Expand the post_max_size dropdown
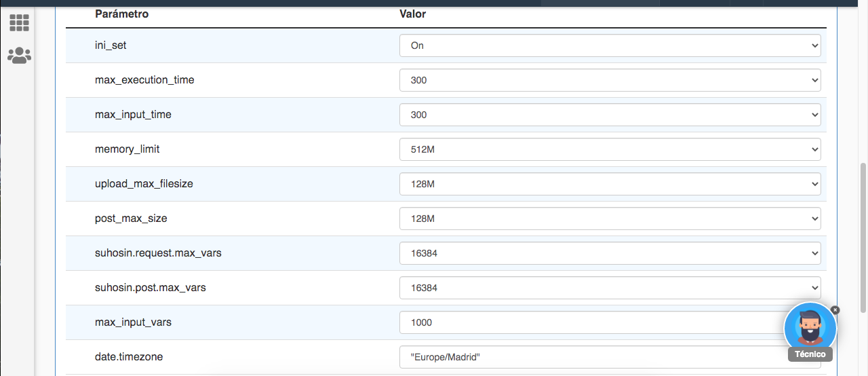 [x=610, y=219]
